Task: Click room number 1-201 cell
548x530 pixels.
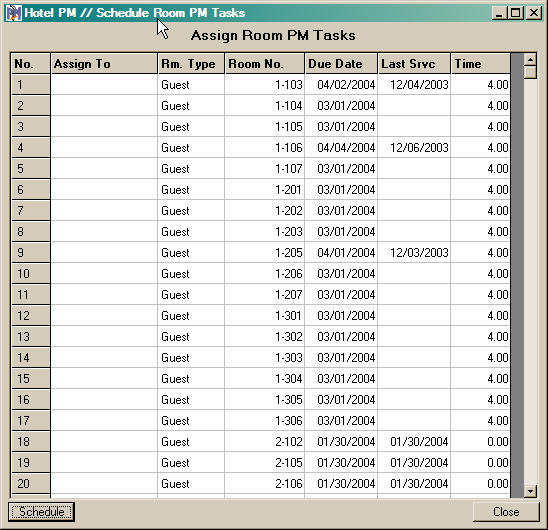Action: point(265,189)
